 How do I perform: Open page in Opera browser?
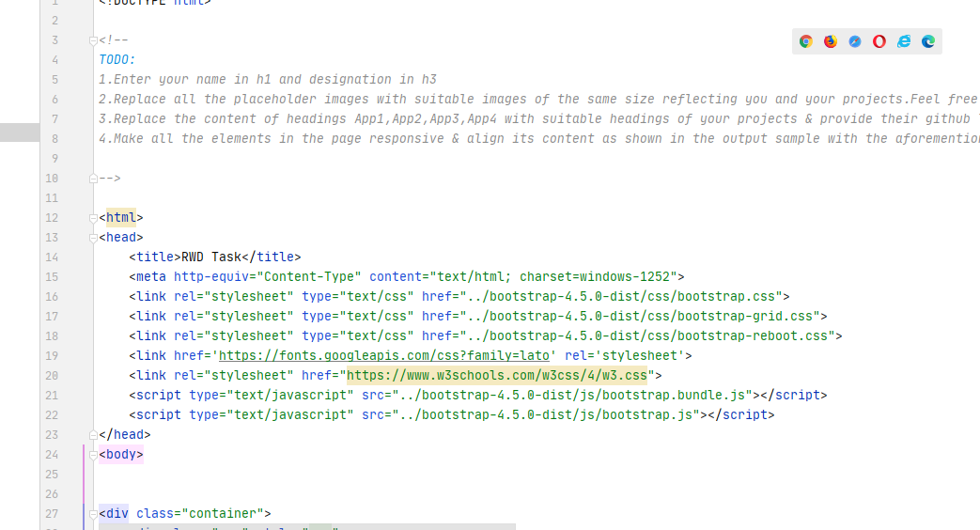tap(879, 42)
